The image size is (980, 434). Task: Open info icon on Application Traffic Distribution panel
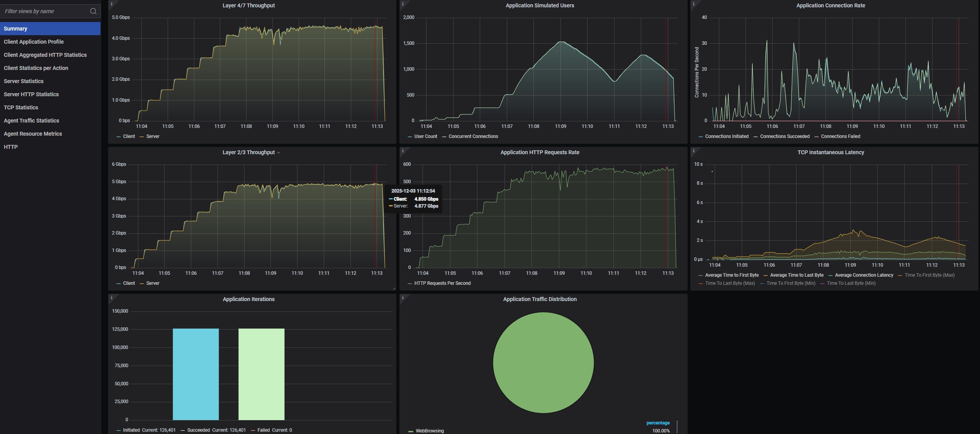click(x=403, y=298)
